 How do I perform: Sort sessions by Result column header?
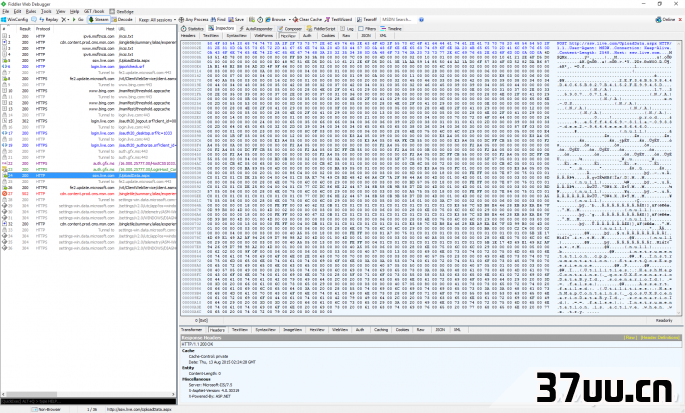pyautogui.click(x=25, y=29)
